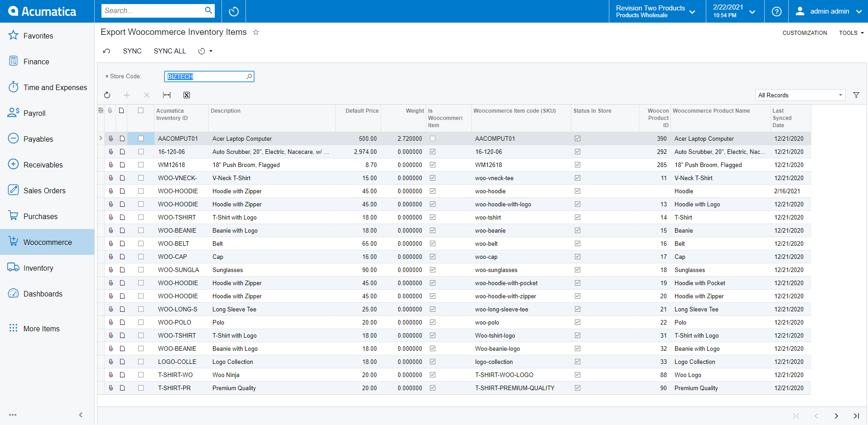Toggle Is Woocommerce Item for AACOMPUT01

433,138
